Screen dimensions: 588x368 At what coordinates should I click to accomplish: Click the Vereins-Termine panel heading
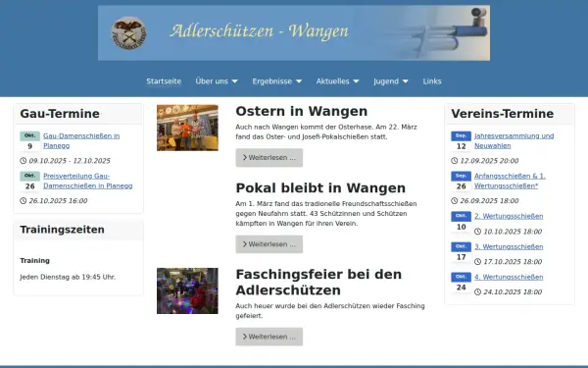tap(502, 114)
